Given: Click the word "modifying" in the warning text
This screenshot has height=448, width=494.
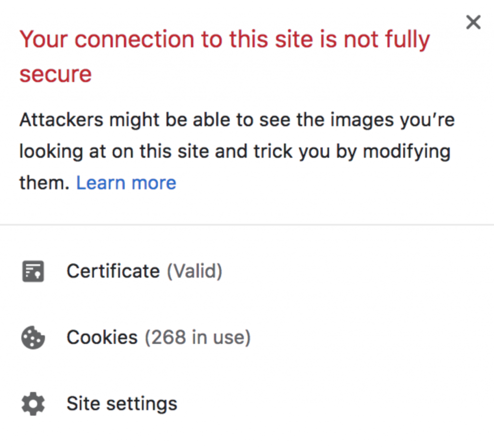Looking at the screenshot, I should click(406, 151).
